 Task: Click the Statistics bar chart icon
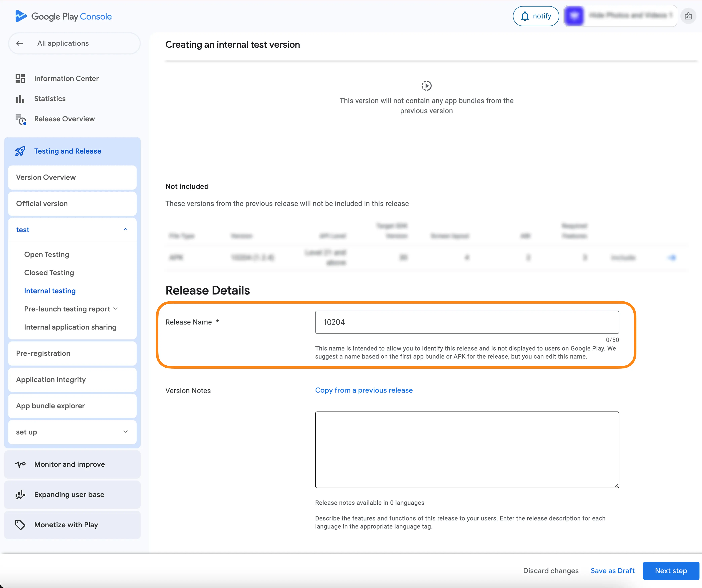coord(20,99)
